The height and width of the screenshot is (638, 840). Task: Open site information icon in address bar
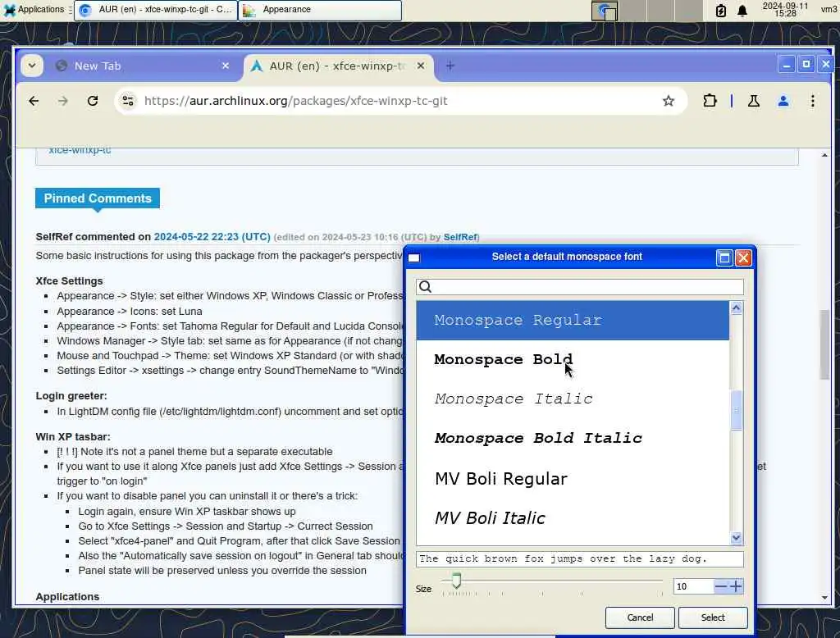pyautogui.click(x=128, y=101)
